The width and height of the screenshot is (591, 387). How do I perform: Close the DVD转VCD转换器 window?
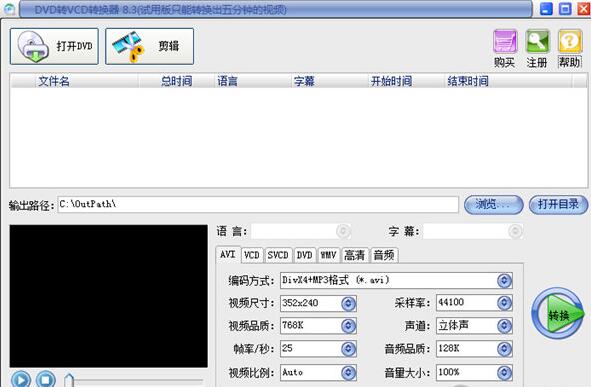[584, 8]
